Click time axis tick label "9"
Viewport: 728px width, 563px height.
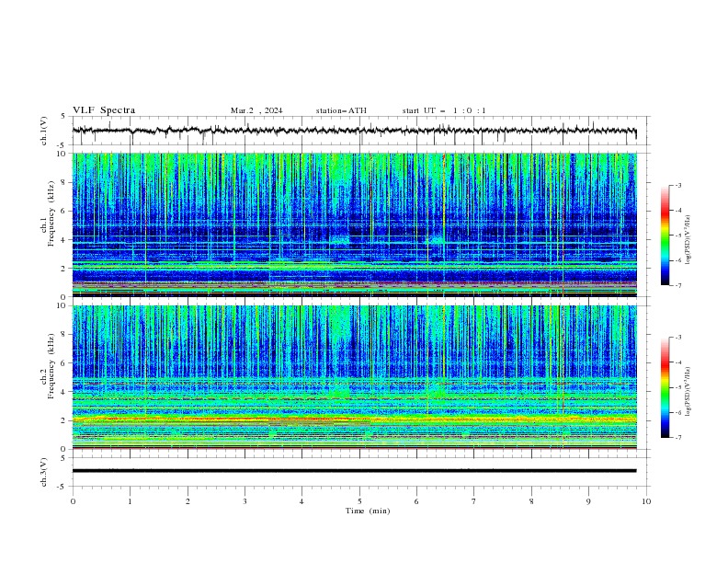[588, 501]
